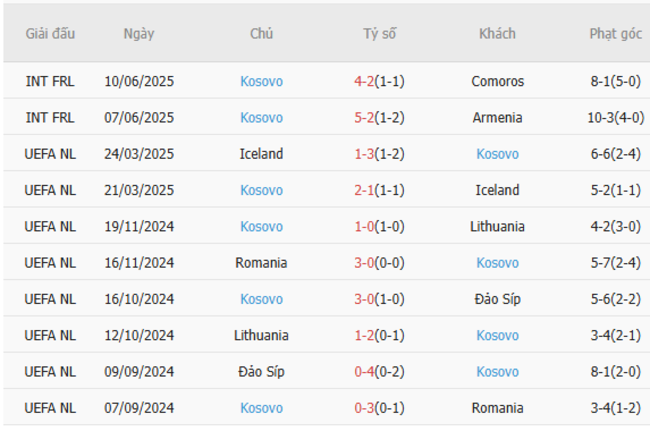Click the 5-2 score against Armenia
This screenshot has height=431, width=650.
click(x=366, y=117)
